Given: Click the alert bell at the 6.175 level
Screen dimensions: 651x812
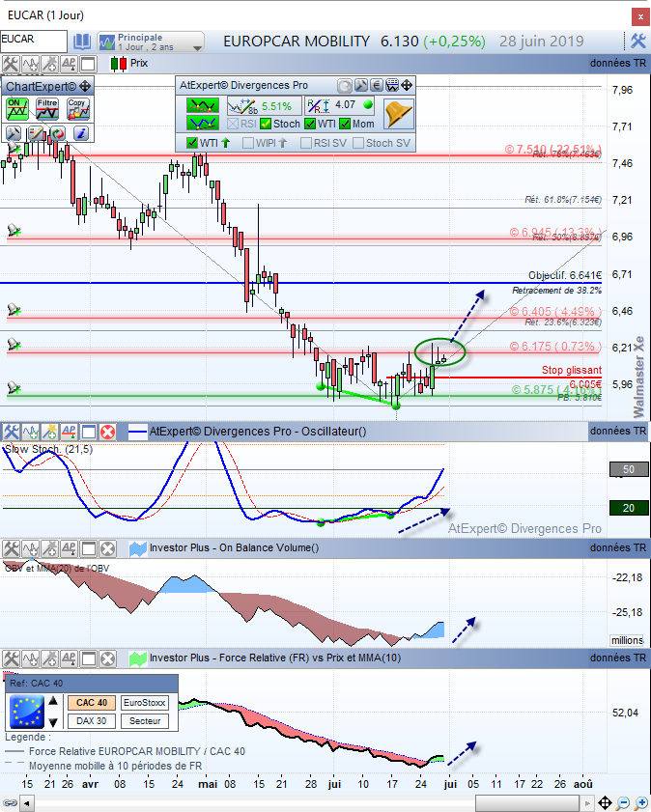Looking at the screenshot, I should coord(14,345).
